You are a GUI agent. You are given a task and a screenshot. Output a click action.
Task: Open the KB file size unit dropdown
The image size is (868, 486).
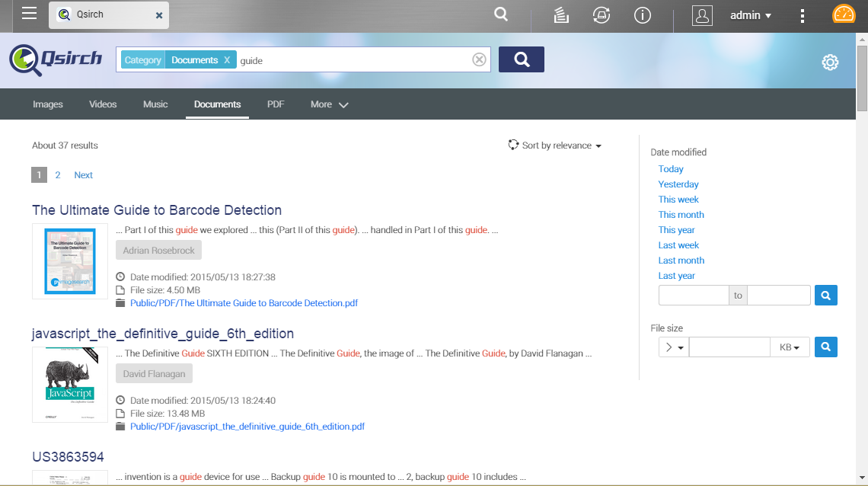point(789,347)
